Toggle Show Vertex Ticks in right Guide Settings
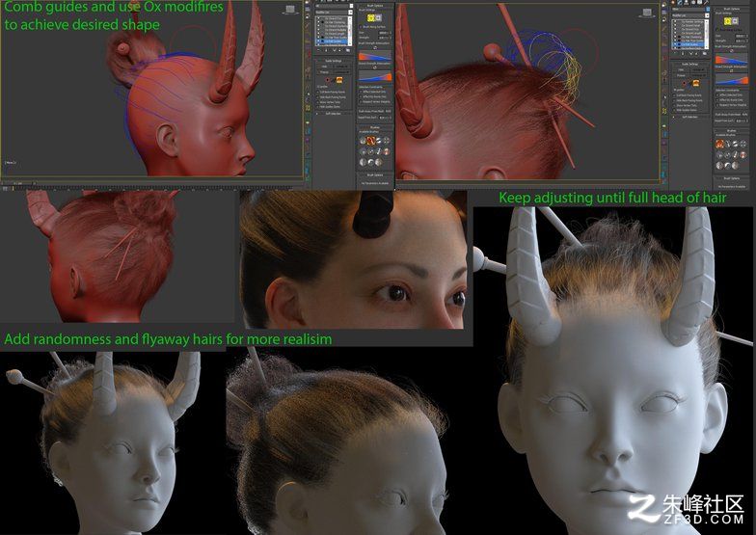The image size is (756, 535). coord(675,106)
